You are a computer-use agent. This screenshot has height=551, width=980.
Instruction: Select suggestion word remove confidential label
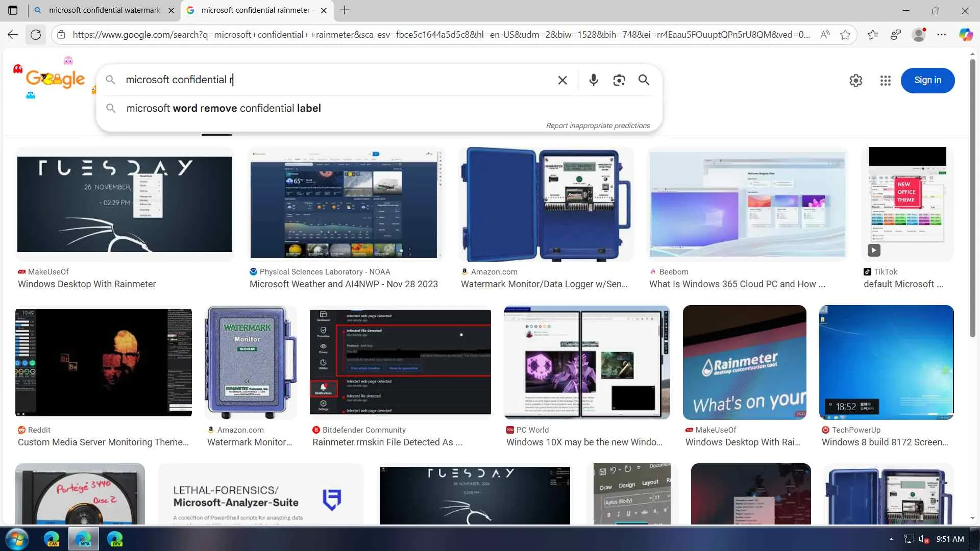tap(224, 108)
